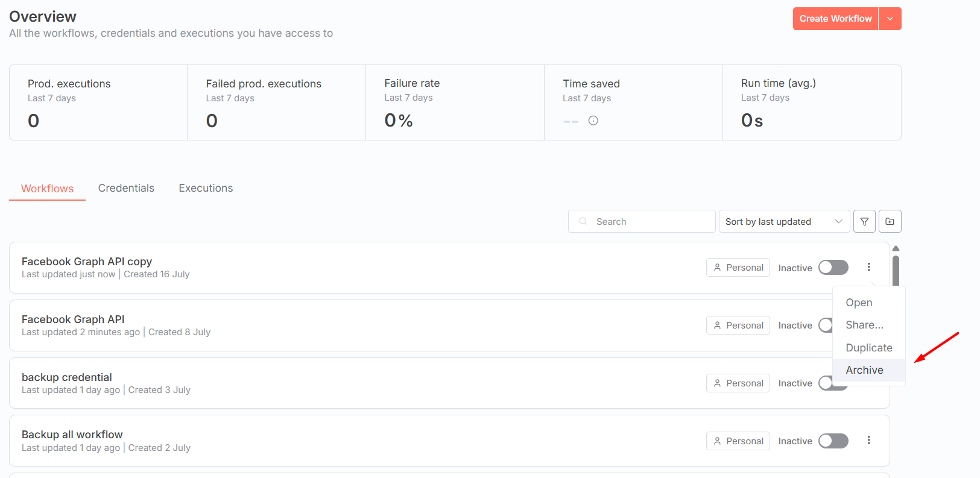Image resolution: width=980 pixels, height=478 pixels.
Task: Open the Facebook Graph API copy workflow
Action: 87,261
